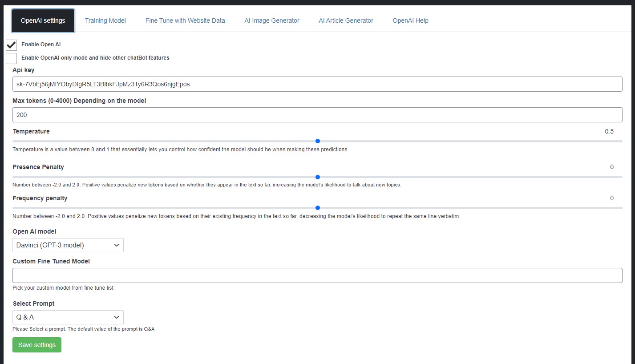Click the 'Pick your custom model from fine tune list' hint
635x364 pixels.
click(63, 288)
